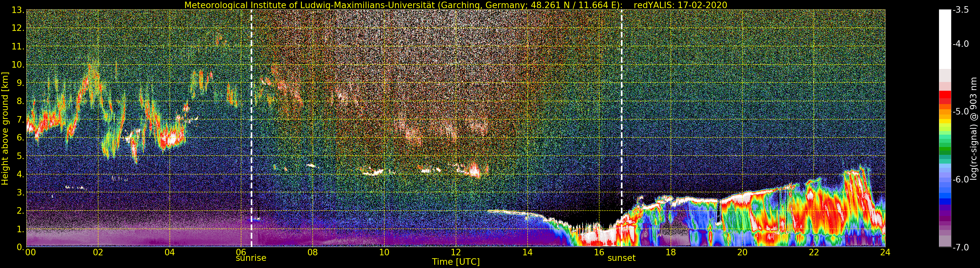This screenshot has height=268, width=980.
Task: Click the 13. height tick label
Action: (18, 10)
